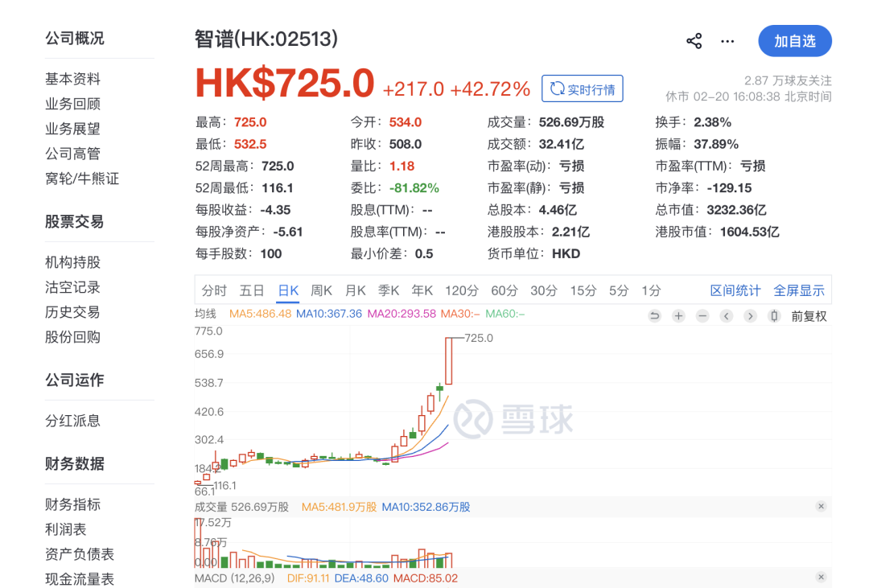The image size is (869, 588).
Task: Click the 区间统计 link
Action: pos(735,290)
